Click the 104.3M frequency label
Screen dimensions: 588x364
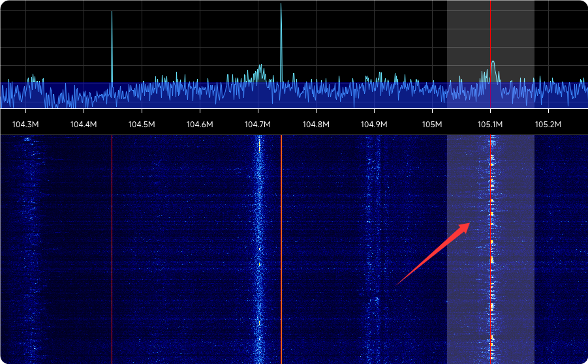[25, 125]
